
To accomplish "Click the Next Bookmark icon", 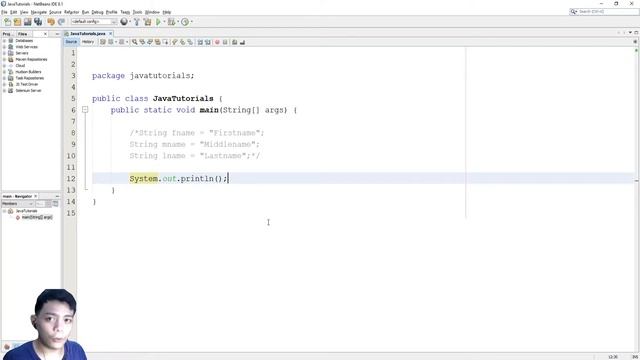I will (182, 42).
